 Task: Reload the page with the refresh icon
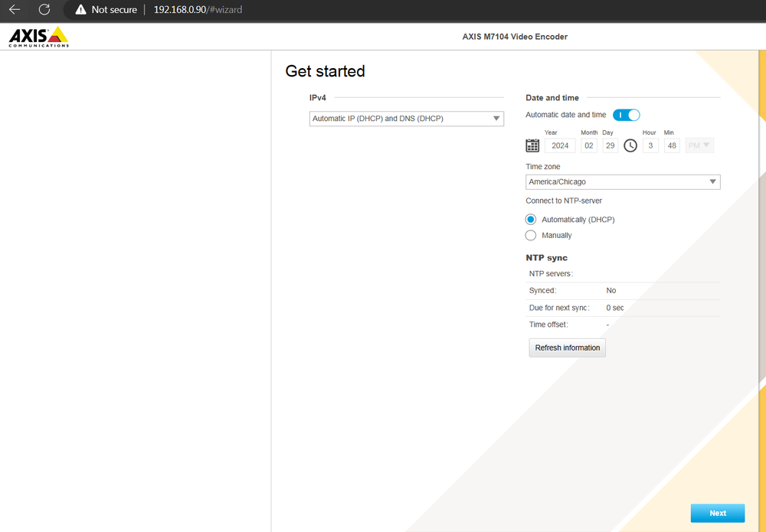[44, 10]
